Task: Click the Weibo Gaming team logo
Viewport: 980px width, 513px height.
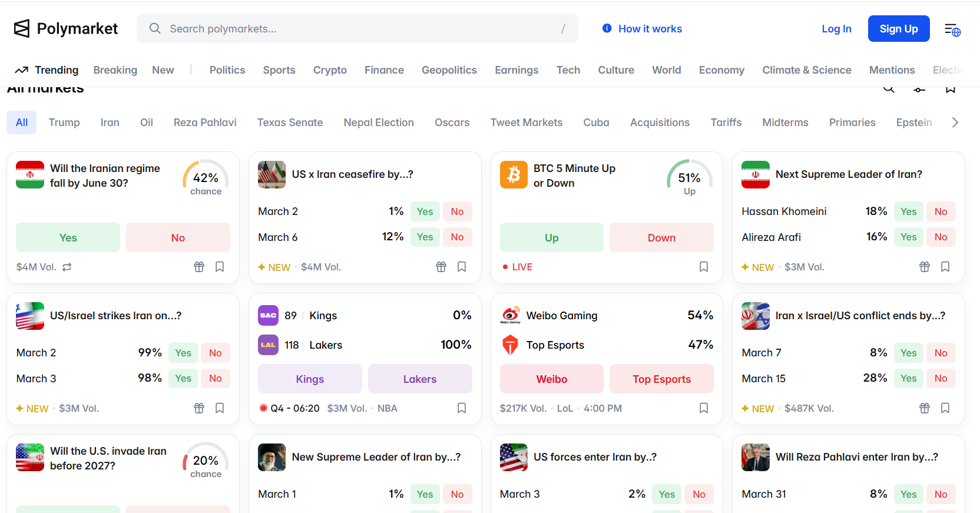Action: pos(510,315)
